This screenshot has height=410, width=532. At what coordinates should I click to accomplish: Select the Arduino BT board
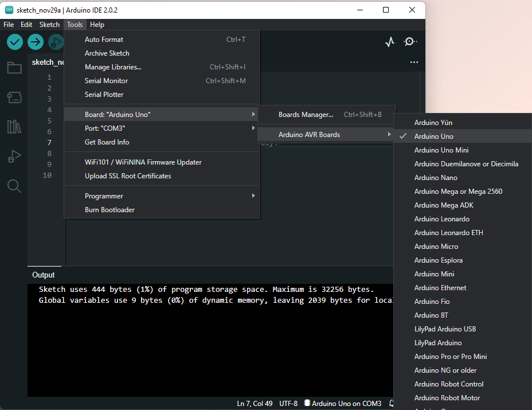click(x=463, y=315)
